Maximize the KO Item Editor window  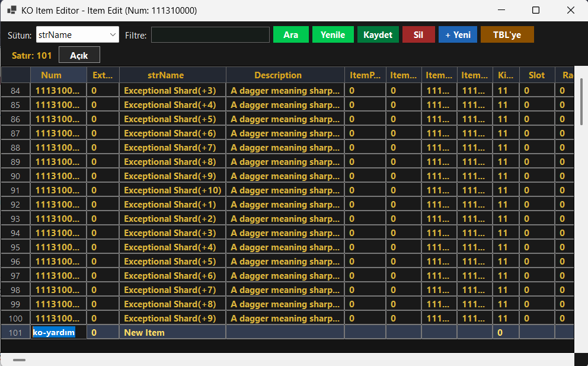coord(536,10)
